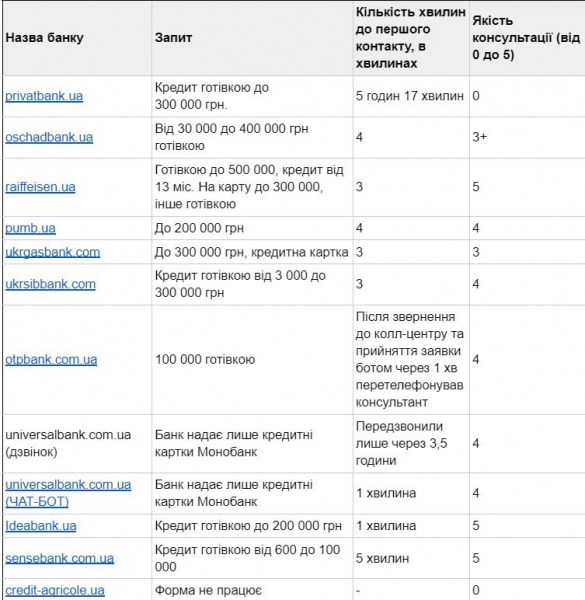Select the 'Форма не працює' cell
Screen dimensions: 585x600
pos(252,590)
